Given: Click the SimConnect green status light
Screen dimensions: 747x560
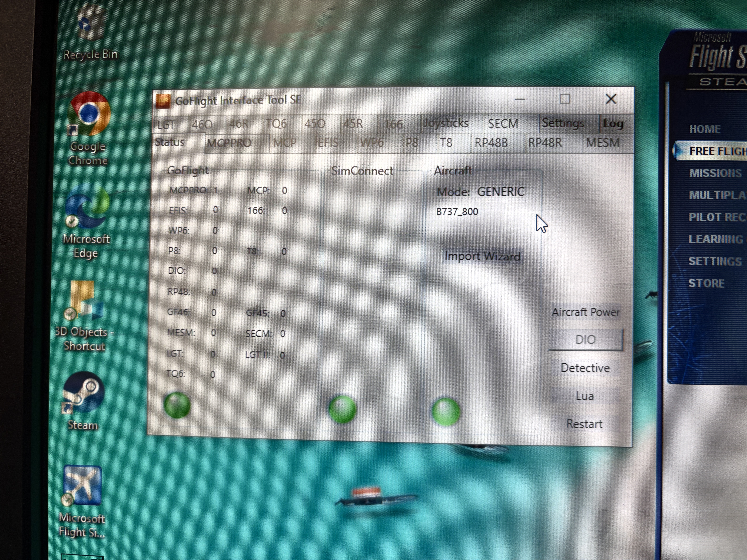Looking at the screenshot, I should [x=342, y=409].
